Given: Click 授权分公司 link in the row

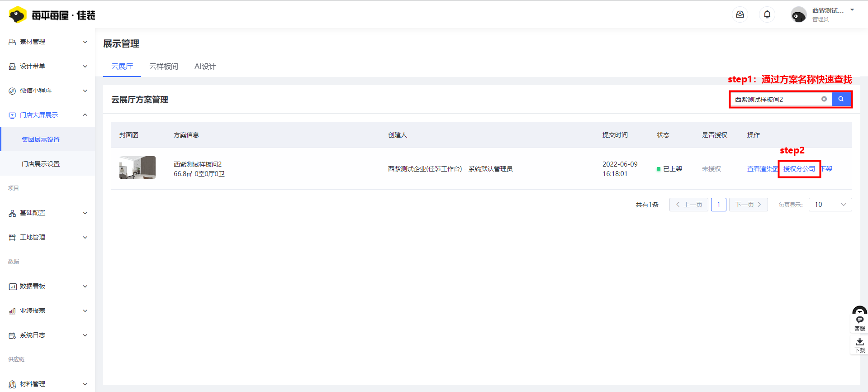Looking at the screenshot, I should tap(799, 169).
